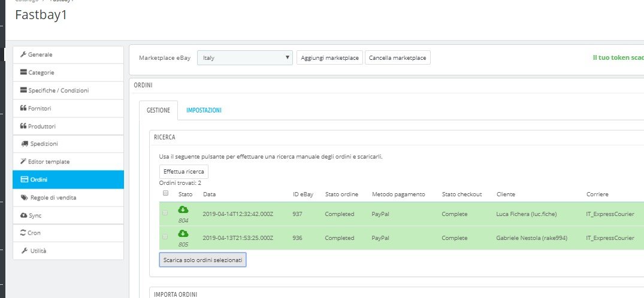Click the Aggiungi marketplace button

[329, 58]
